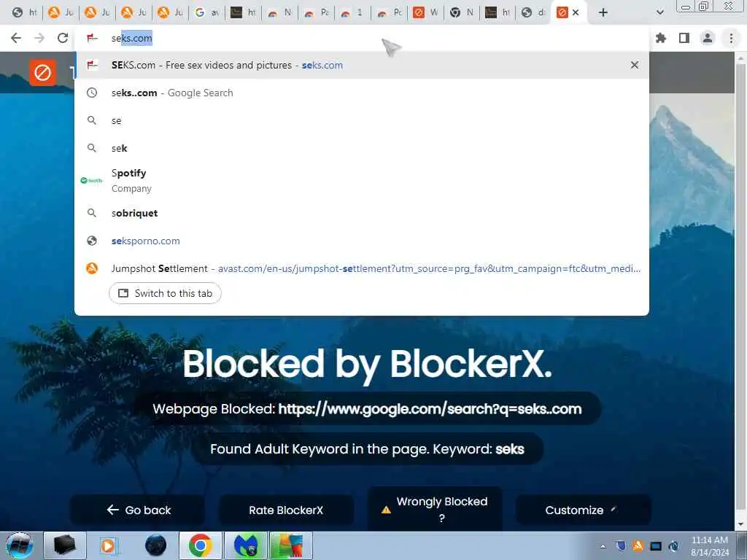Reload the current page
The height and width of the screenshot is (560, 747).
(x=63, y=38)
